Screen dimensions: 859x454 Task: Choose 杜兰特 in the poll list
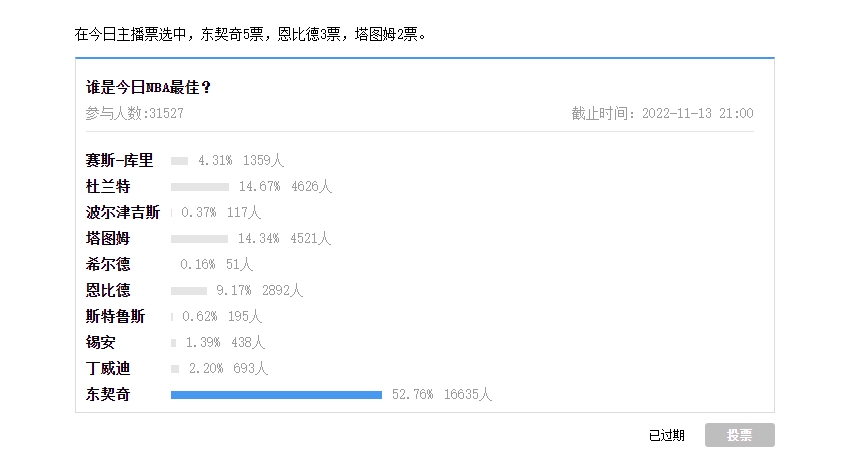(108, 186)
